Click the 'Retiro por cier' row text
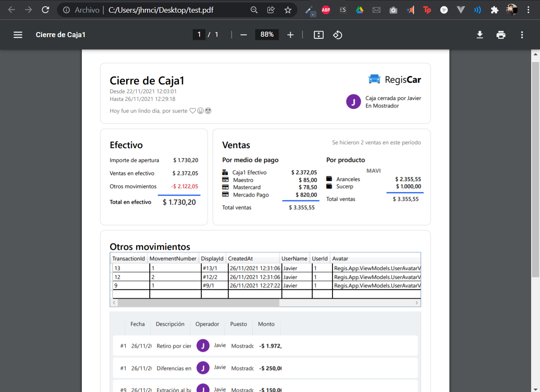This screenshot has width=540, height=392. point(174,346)
